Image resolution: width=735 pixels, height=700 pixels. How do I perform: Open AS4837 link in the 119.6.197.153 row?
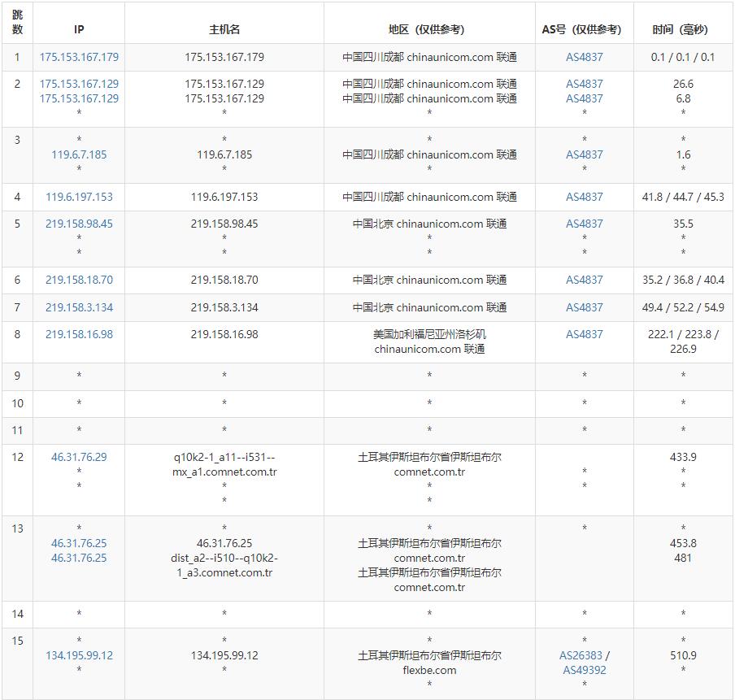click(x=584, y=197)
